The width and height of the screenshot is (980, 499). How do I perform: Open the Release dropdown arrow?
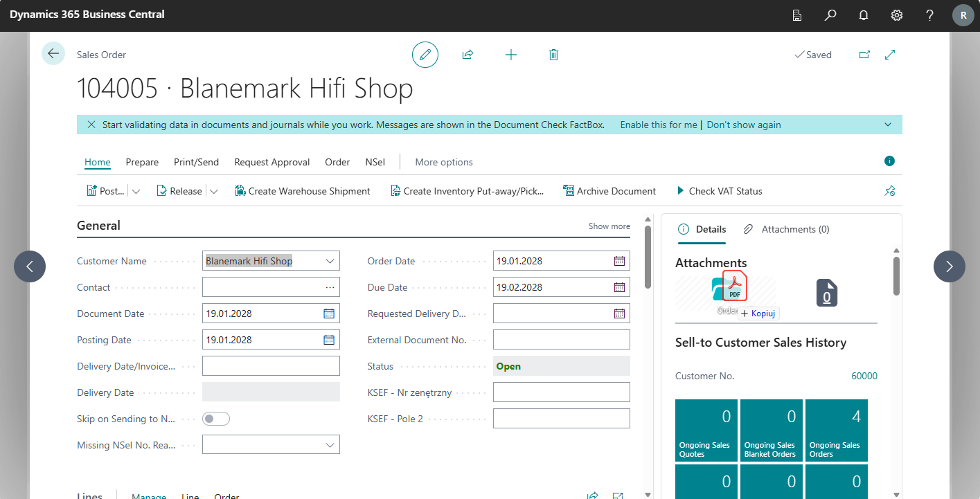pos(214,192)
